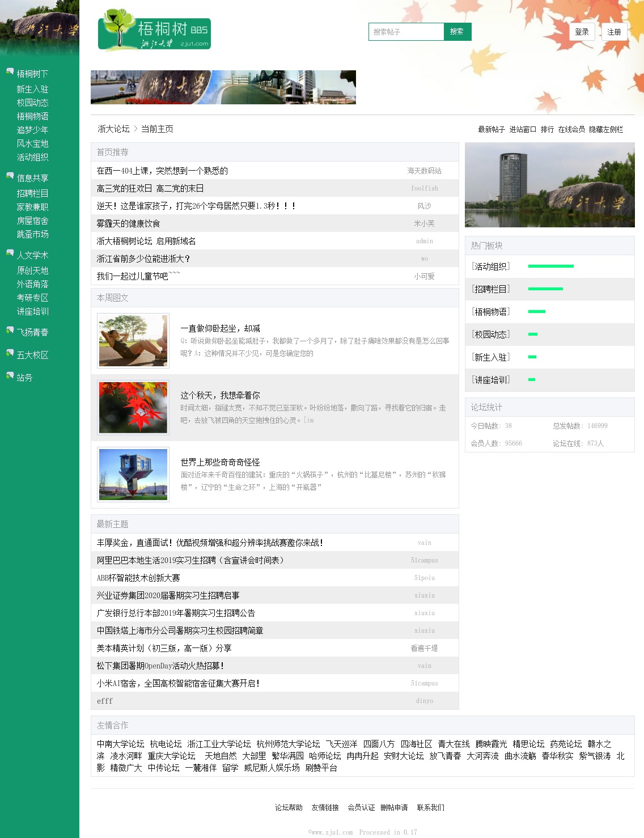Expand the 五大校区 sidebar section
The height and width of the screenshot is (838, 644).
[32, 355]
